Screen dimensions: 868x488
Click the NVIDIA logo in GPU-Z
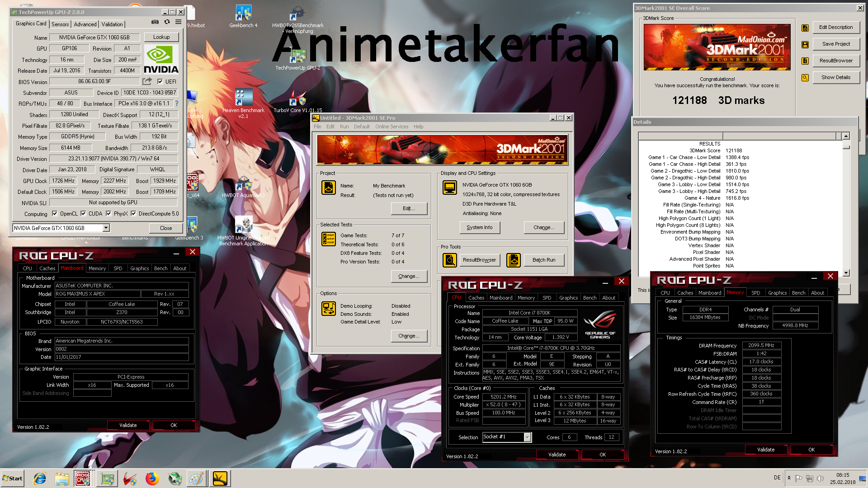(x=161, y=59)
